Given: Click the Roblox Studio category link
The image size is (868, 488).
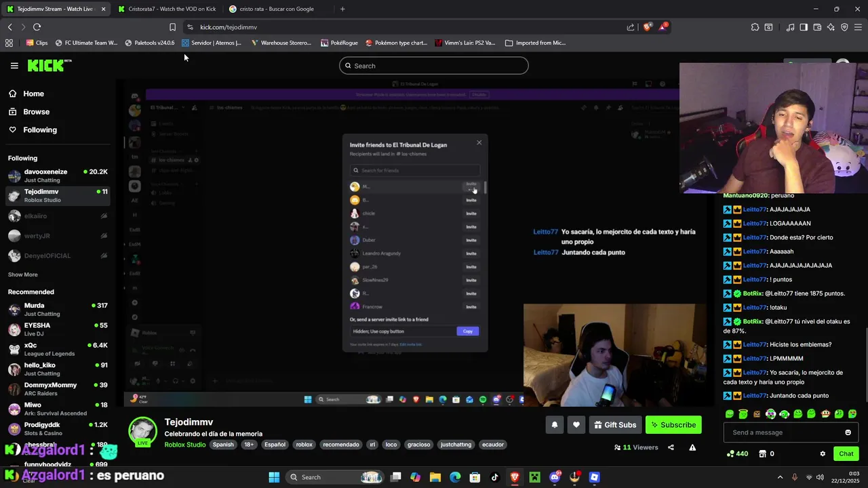Looking at the screenshot, I should click(x=185, y=445).
